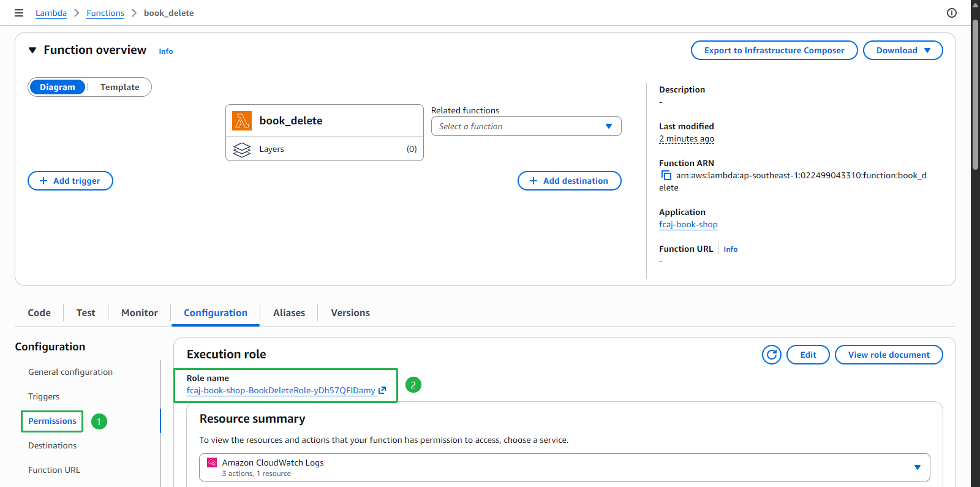Open the Monitor tab
This screenshot has width=980, height=487.
pyautogui.click(x=140, y=312)
